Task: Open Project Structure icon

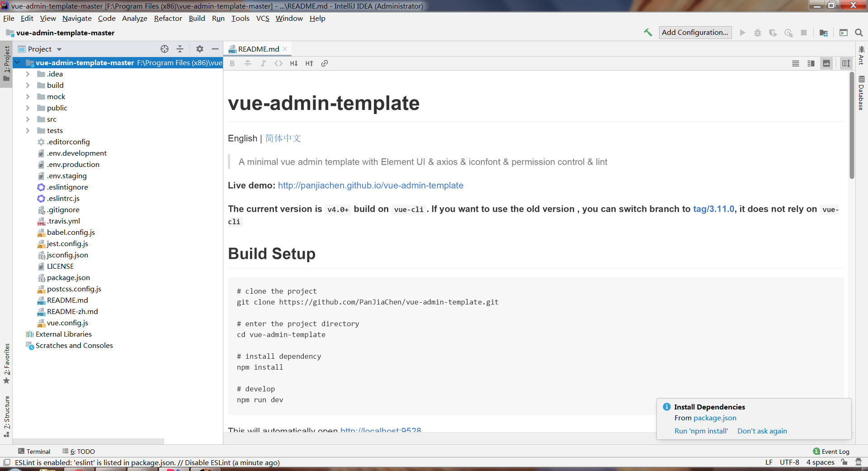Action: (824, 33)
